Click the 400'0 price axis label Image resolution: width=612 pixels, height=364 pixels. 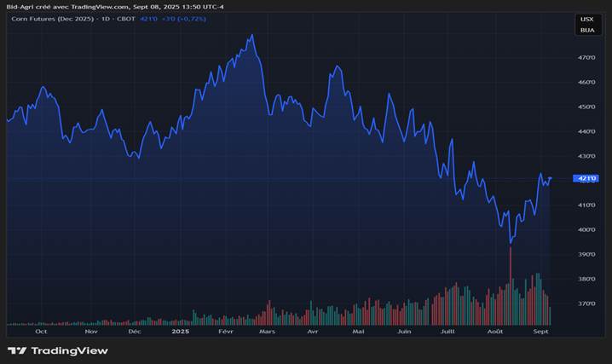(586, 229)
